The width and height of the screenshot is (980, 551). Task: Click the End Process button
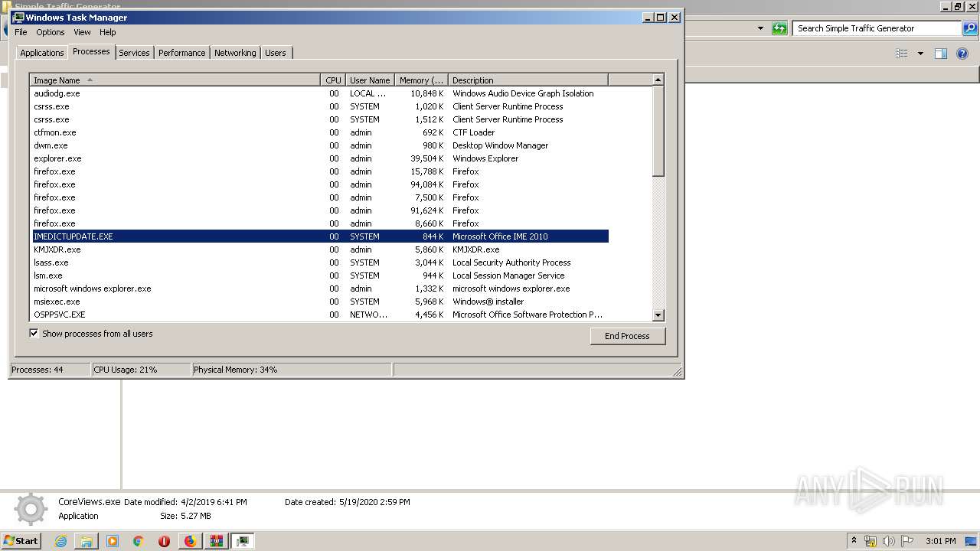[x=627, y=336]
